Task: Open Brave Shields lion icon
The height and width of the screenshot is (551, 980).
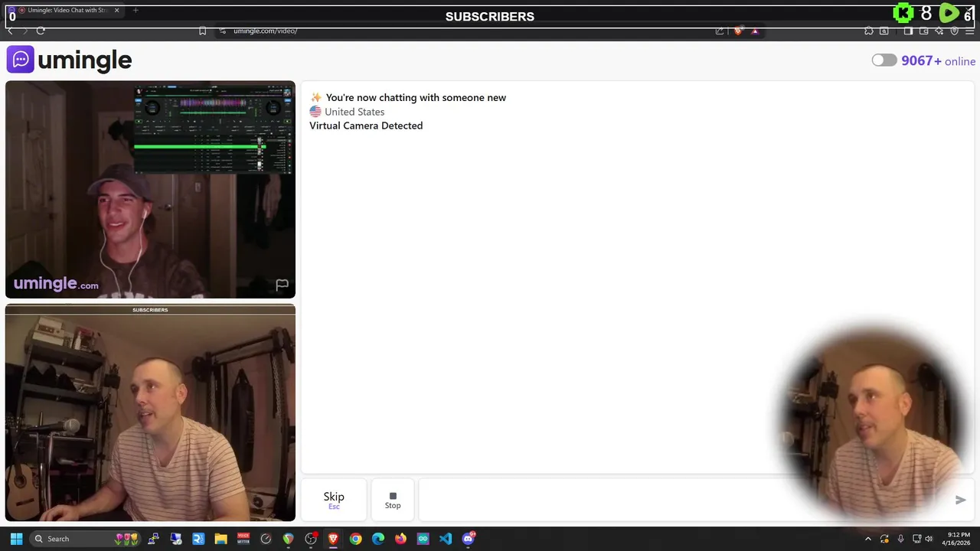Action: 737,31
